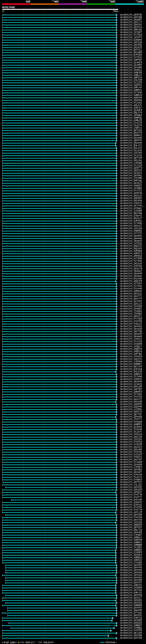
Task: Click the cyan ~100% identity legend segment
Action: click(130, 4)
